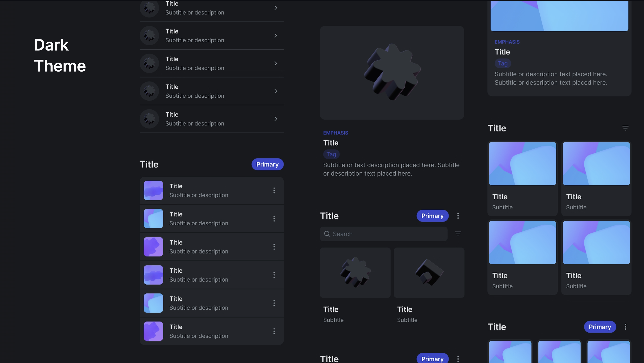Open the large 3D flower shape image
The image size is (644, 363).
[392, 73]
